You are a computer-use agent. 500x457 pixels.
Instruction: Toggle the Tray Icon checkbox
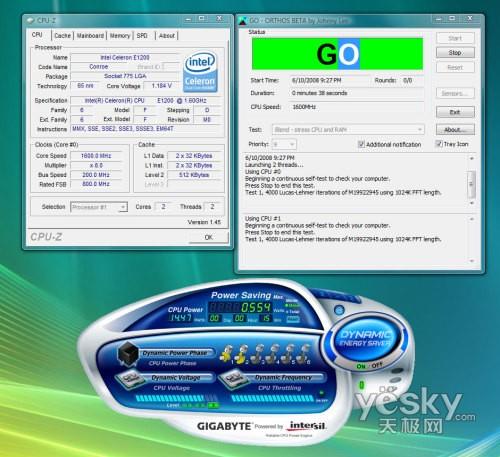(x=439, y=144)
